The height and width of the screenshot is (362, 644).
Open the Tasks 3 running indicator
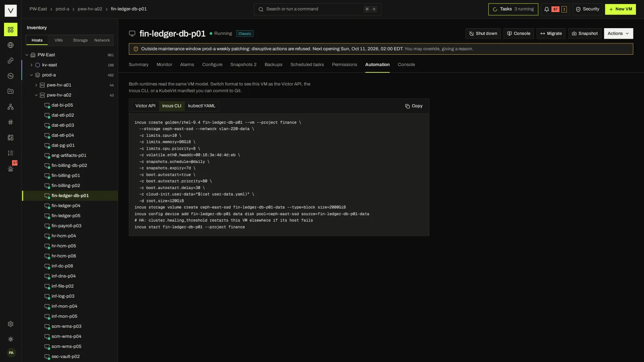[x=513, y=9]
